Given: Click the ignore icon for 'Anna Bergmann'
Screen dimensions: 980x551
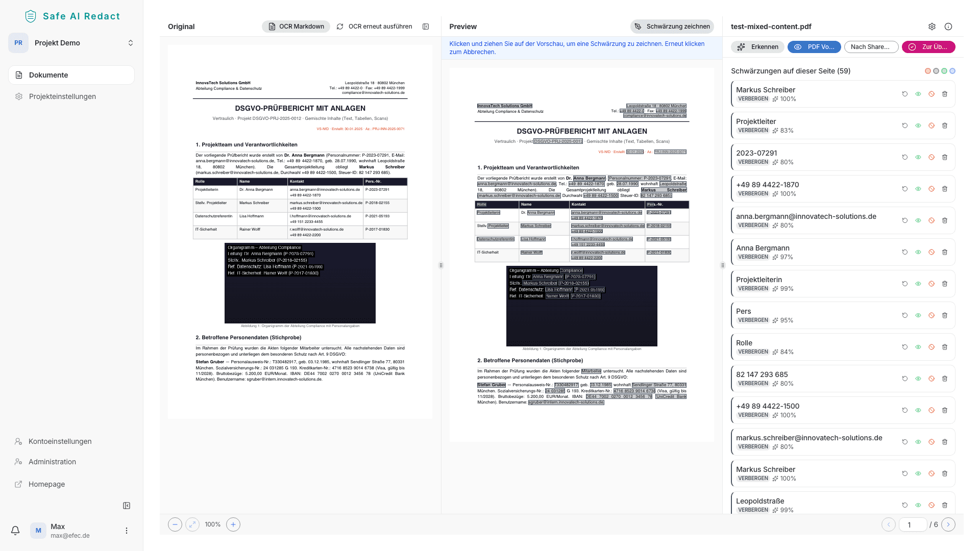Looking at the screenshot, I should (932, 252).
